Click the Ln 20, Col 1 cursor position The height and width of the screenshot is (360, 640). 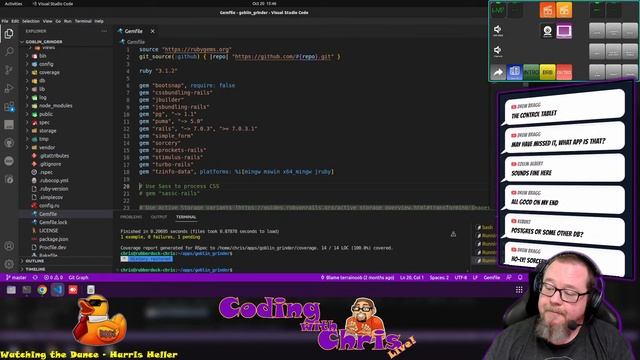click(411, 278)
